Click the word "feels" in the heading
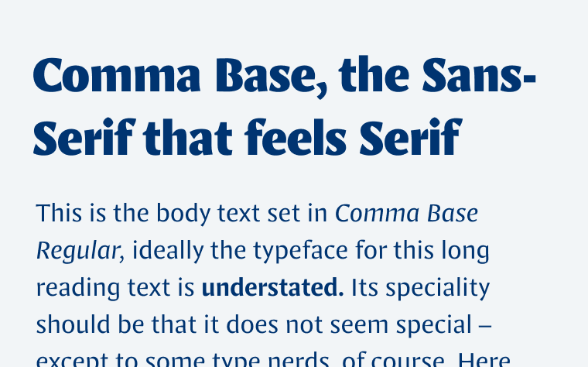The image size is (588, 367). [x=296, y=137]
